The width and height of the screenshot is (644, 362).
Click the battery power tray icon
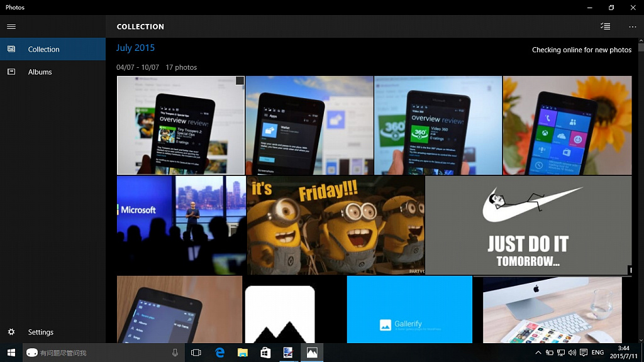pyautogui.click(x=549, y=353)
